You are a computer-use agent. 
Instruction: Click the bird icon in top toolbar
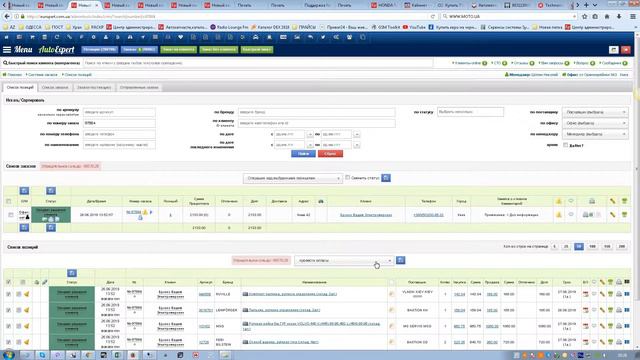[x=323, y=37]
